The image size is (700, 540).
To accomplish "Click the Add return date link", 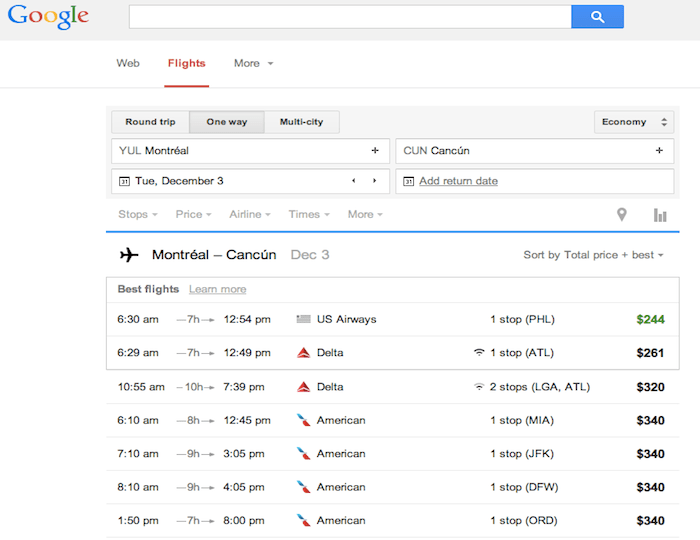I will click(x=458, y=181).
